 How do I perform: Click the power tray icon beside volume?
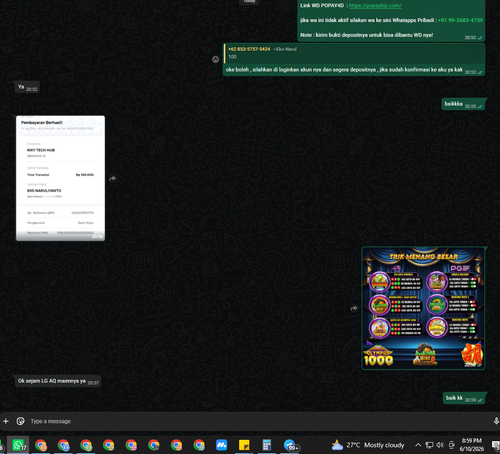tap(452, 445)
